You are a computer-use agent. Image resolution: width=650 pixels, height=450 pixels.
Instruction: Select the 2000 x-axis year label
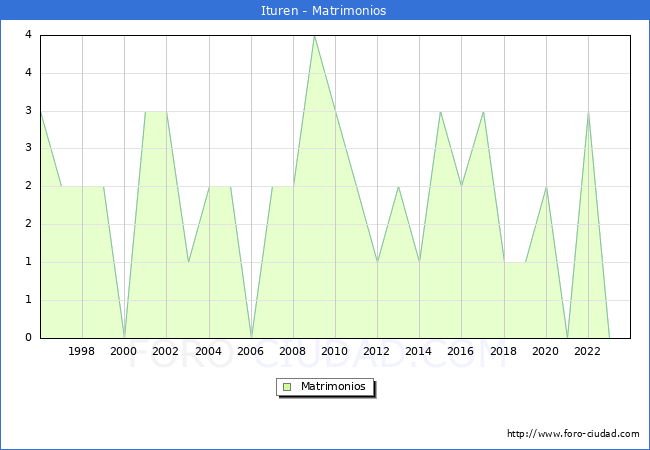coord(124,351)
